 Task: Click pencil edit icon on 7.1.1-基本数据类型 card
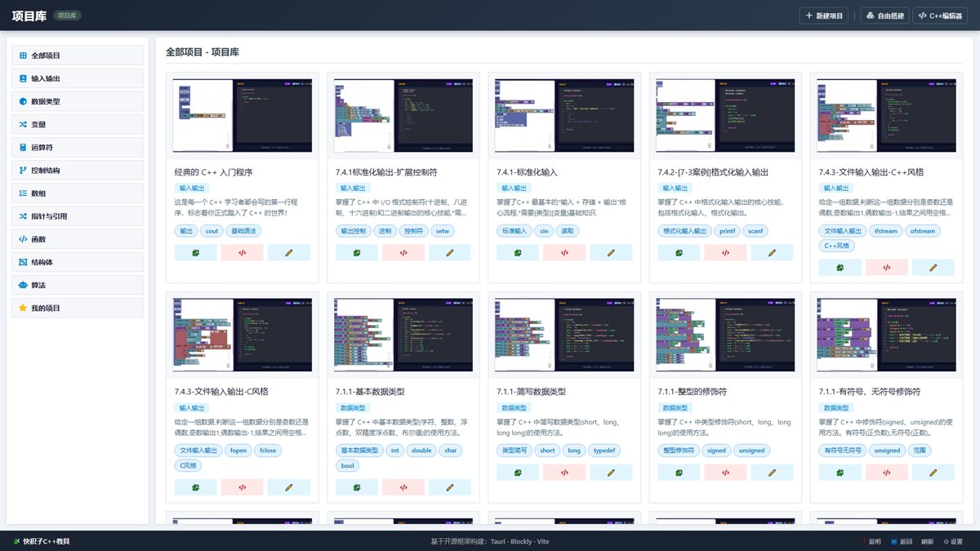(x=450, y=487)
